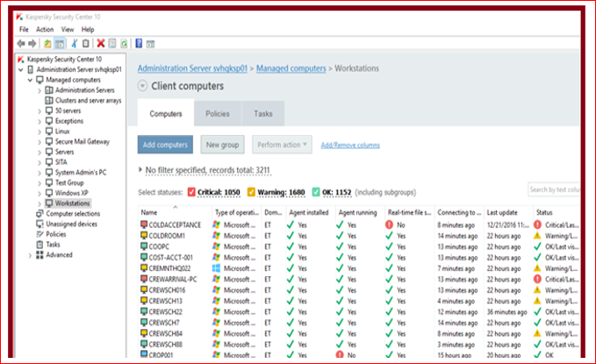Image resolution: width=596 pixels, height=364 pixels.
Task: Open Unassigned devices node
Action: [71, 224]
